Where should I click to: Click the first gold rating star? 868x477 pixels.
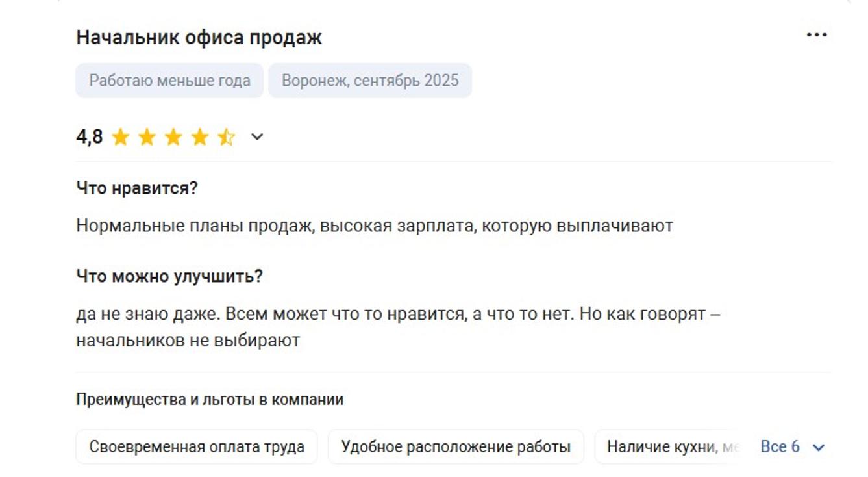[x=123, y=136]
